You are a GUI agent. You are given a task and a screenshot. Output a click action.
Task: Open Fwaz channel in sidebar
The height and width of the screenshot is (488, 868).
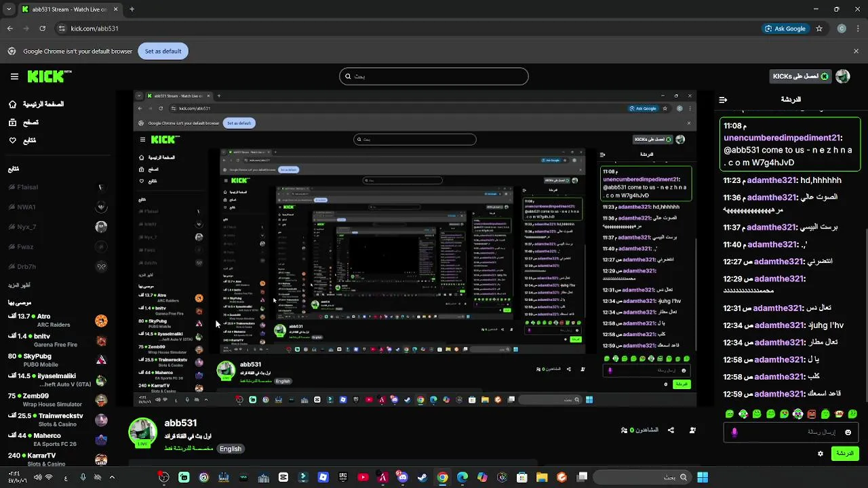(58, 247)
